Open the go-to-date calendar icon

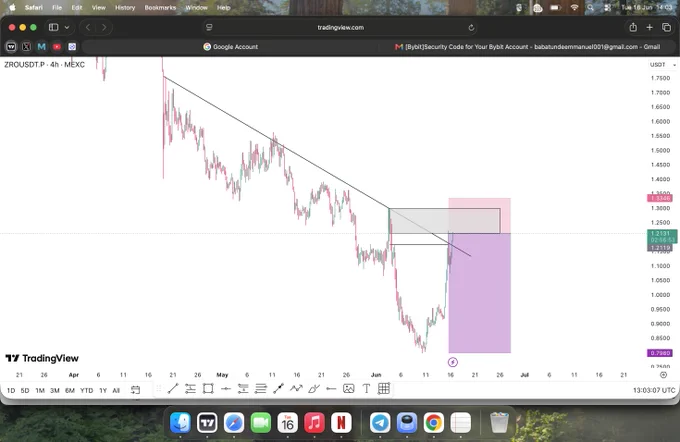click(135, 390)
